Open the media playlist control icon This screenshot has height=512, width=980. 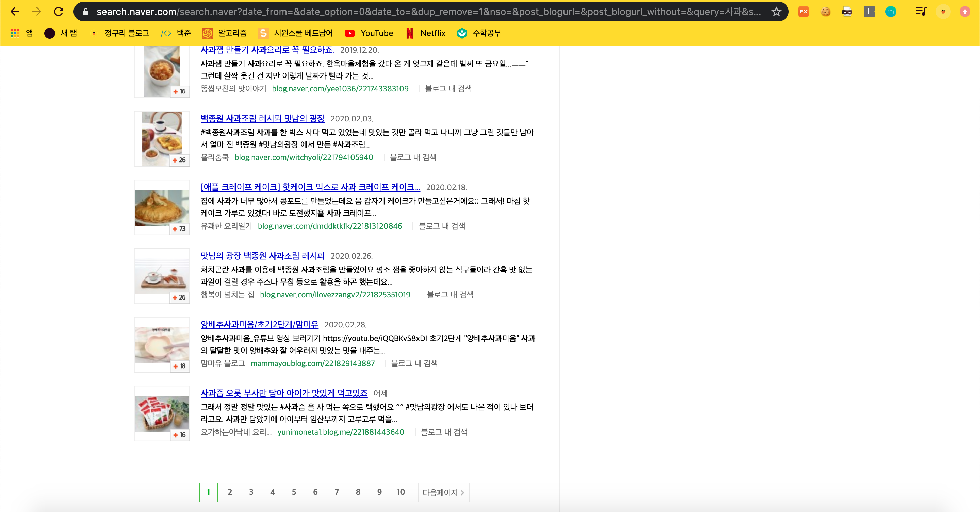[921, 12]
